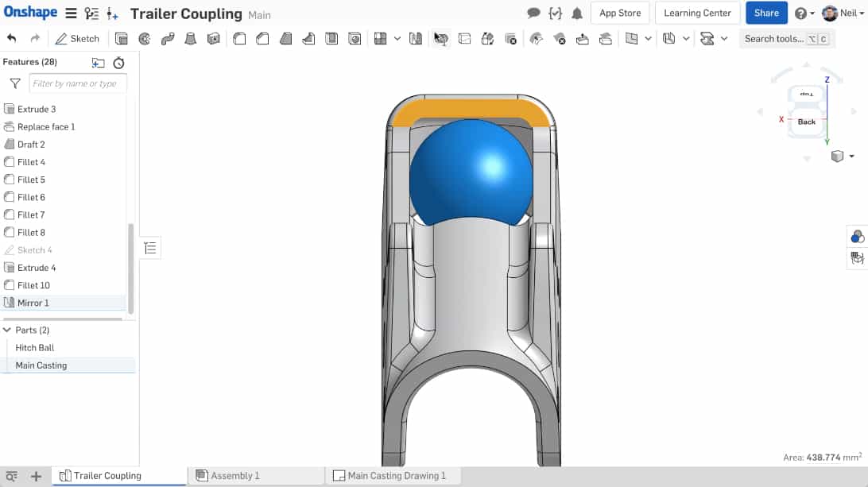Select the Delete face tool
The height and width of the screenshot is (487, 868).
click(559, 39)
